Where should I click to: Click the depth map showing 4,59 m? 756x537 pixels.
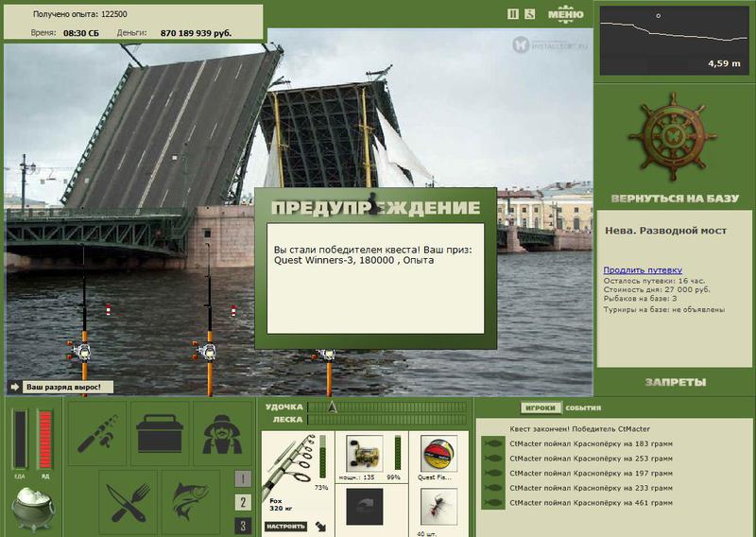673,41
